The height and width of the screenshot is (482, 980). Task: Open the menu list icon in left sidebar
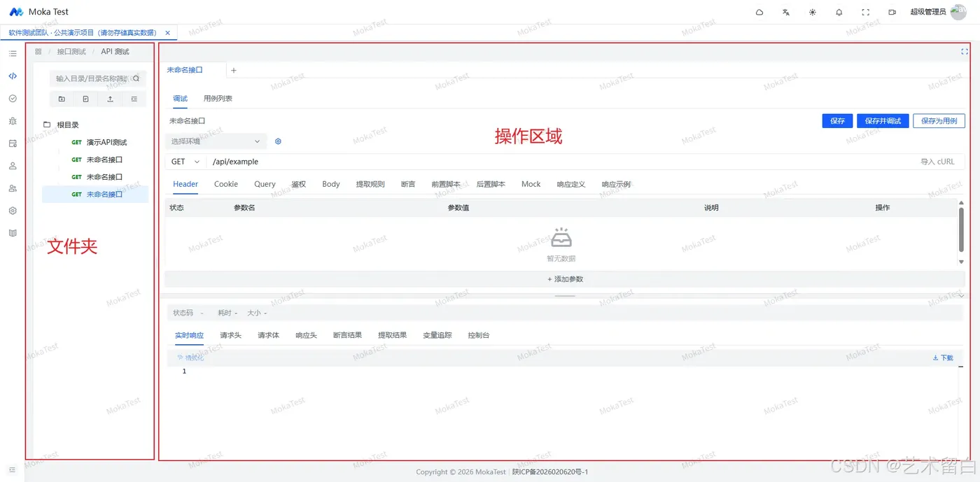coord(13,53)
